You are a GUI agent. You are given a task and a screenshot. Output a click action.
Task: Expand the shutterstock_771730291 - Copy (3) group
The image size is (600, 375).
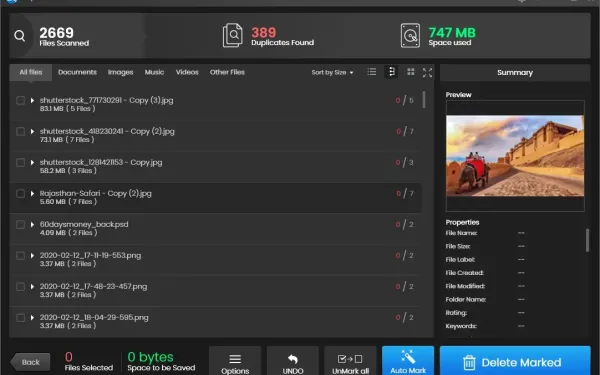[x=33, y=100]
